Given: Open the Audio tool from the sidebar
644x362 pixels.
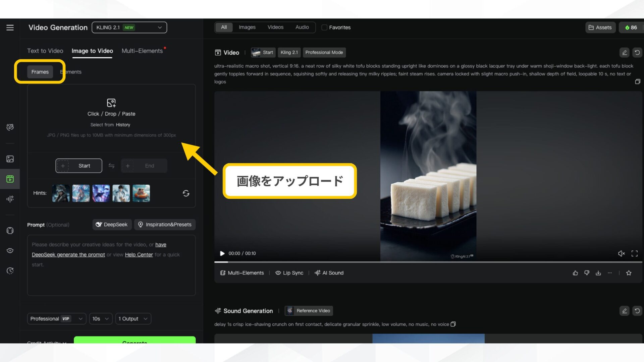Looking at the screenshot, I should pyautogui.click(x=10, y=199).
